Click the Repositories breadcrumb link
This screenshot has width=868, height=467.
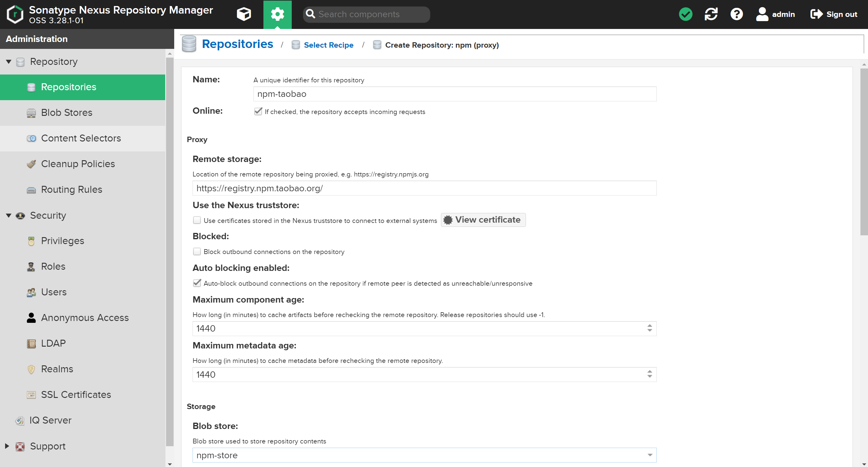click(x=237, y=44)
